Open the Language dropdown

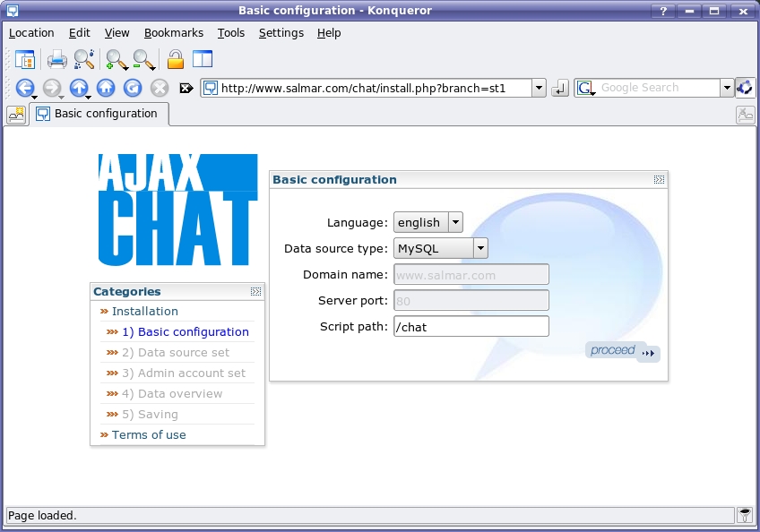tap(455, 222)
